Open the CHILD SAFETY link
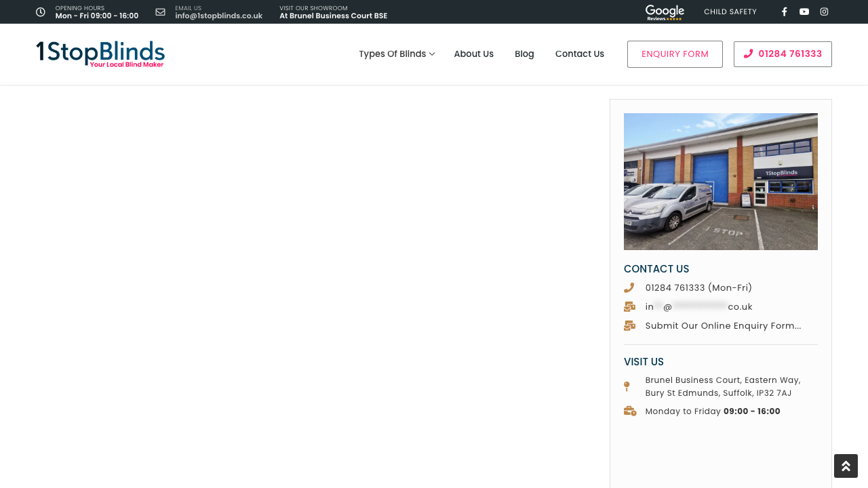The height and width of the screenshot is (488, 868). point(730,11)
